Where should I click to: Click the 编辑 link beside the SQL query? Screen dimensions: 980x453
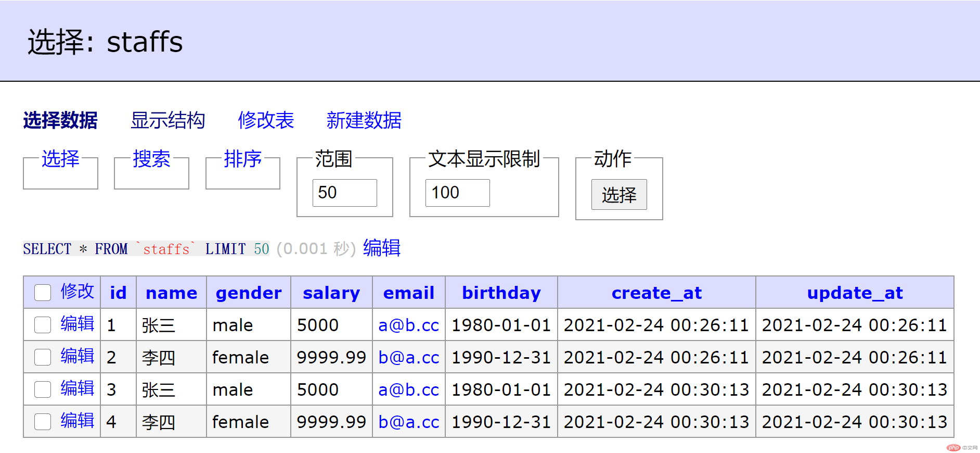[x=382, y=248]
